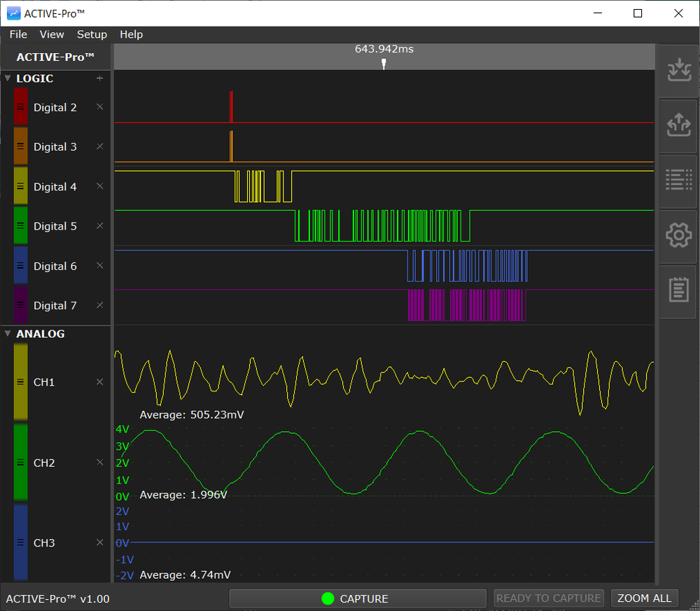This screenshot has width=700, height=611.
Task: Open the File menu
Action: [x=17, y=34]
